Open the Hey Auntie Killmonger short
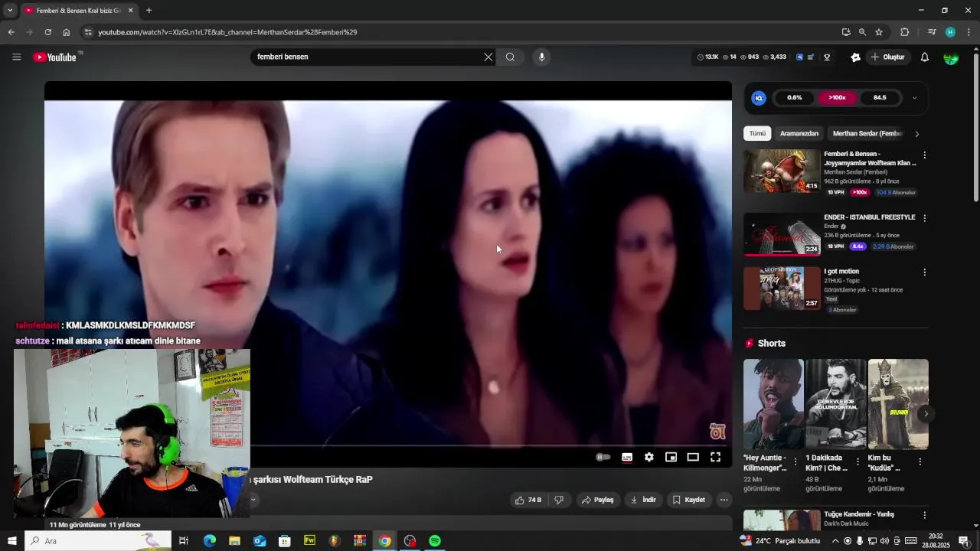Image resolution: width=980 pixels, height=551 pixels. [773, 404]
